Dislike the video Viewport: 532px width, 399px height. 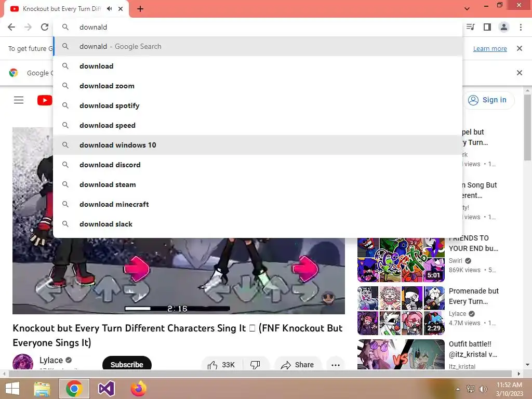click(x=255, y=365)
